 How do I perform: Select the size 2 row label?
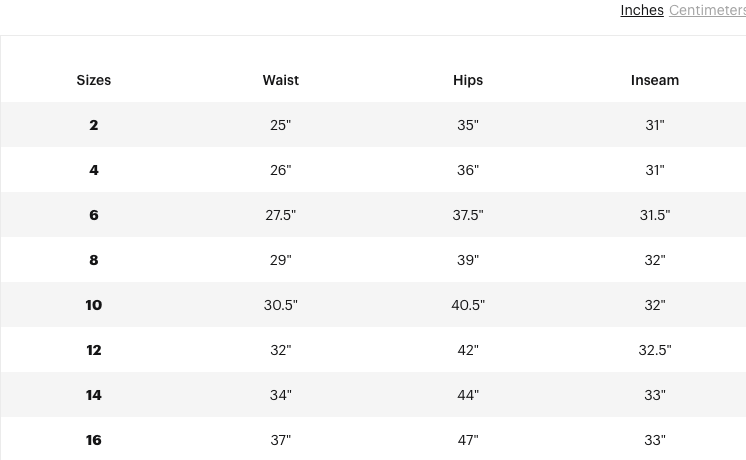[94, 125]
